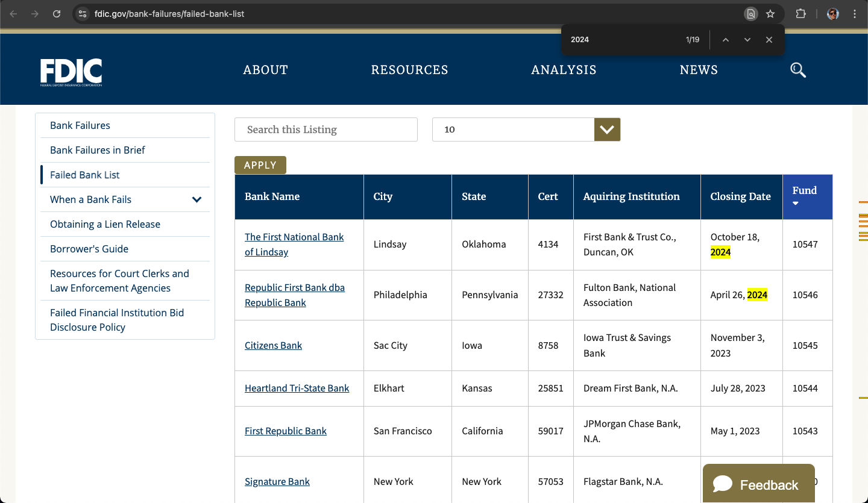
Task: Toggle Fund column sort arrow
Action: point(796,204)
